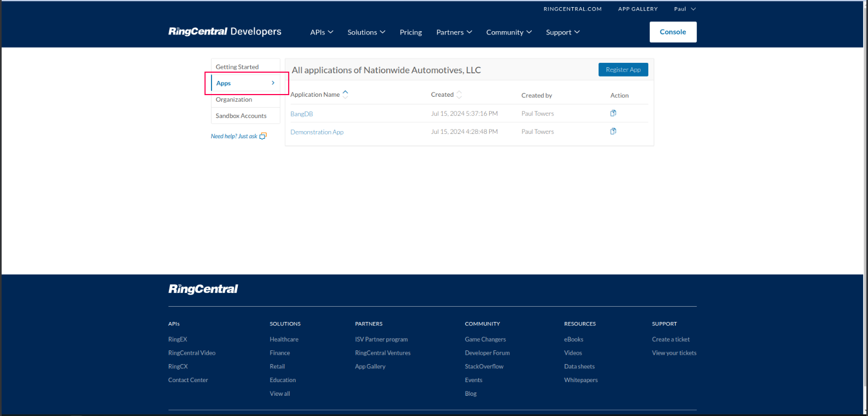Open Game Changers footer link
Viewport: 868px width, 416px height.
pyautogui.click(x=485, y=339)
